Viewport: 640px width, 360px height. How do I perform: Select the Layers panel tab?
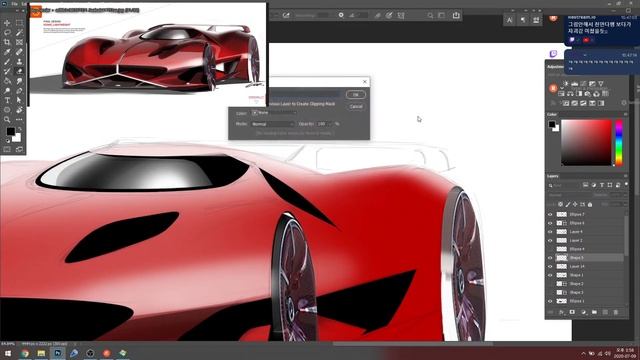pos(552,176)
